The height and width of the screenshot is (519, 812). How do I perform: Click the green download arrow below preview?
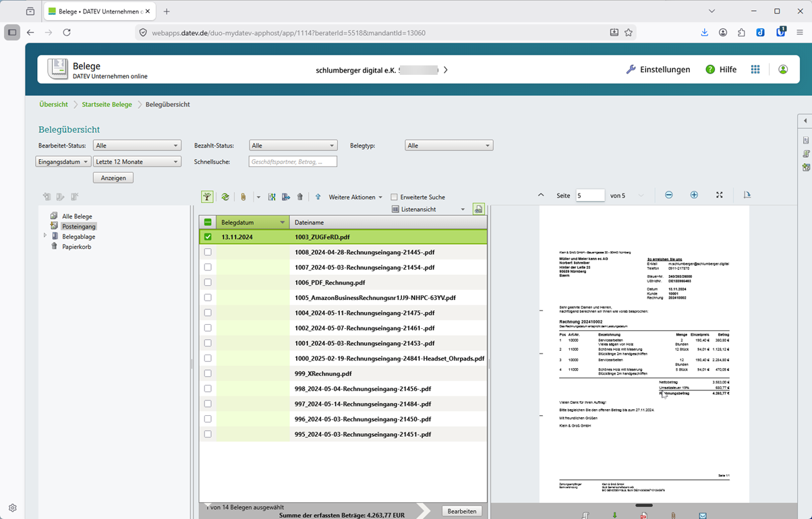614,515
